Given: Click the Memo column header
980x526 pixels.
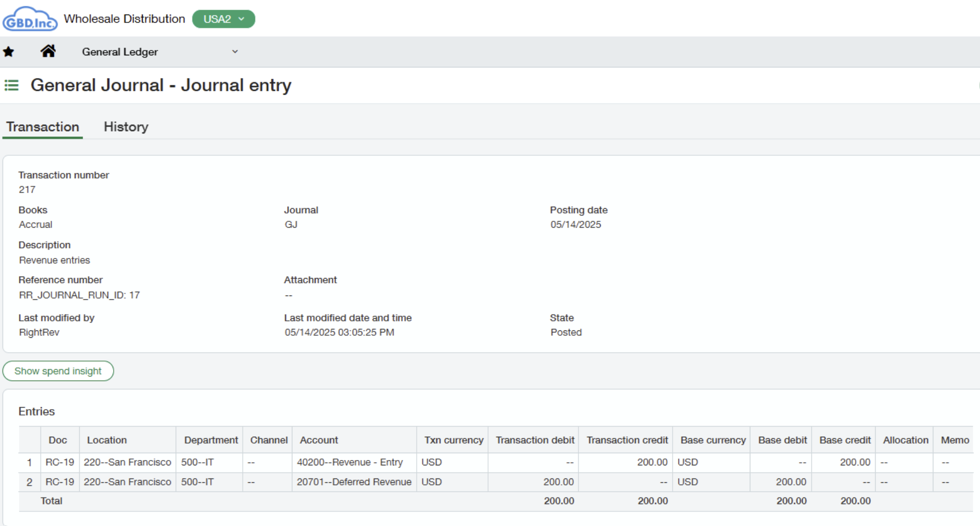Looking at the screenshot, I should coord(954,440).
